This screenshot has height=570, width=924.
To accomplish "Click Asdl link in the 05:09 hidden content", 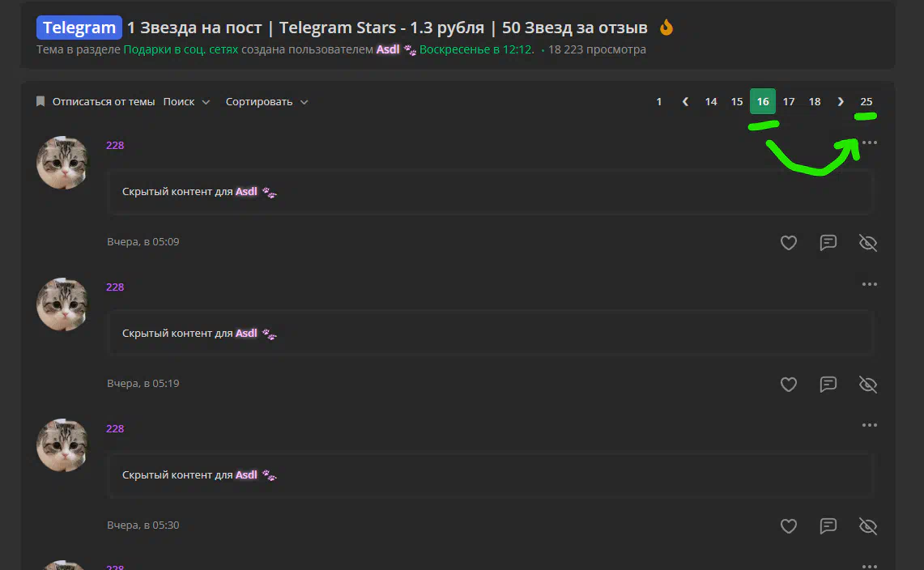I will 246,192.
